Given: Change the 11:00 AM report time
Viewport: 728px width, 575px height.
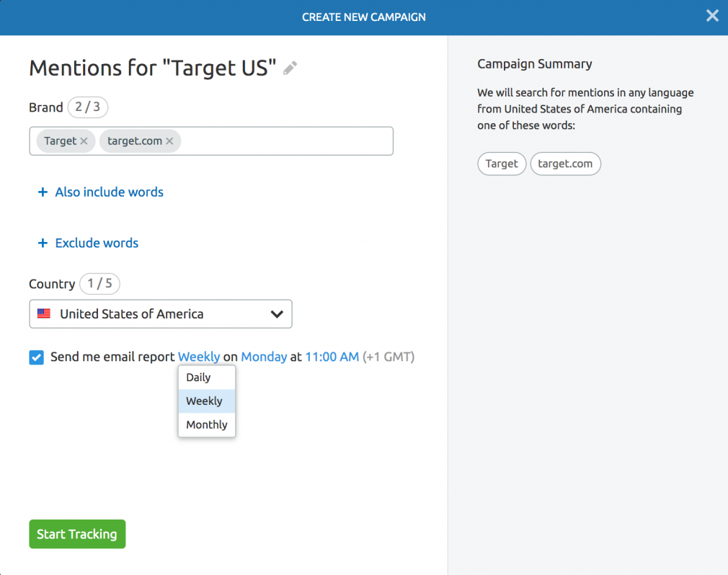Looking at the screenshot, I should 332,357.
